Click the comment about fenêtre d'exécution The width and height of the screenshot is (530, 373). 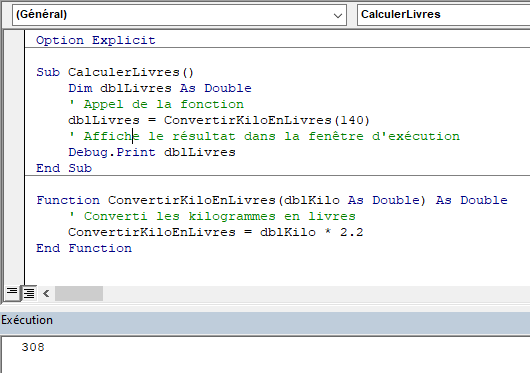coord(264,136)
